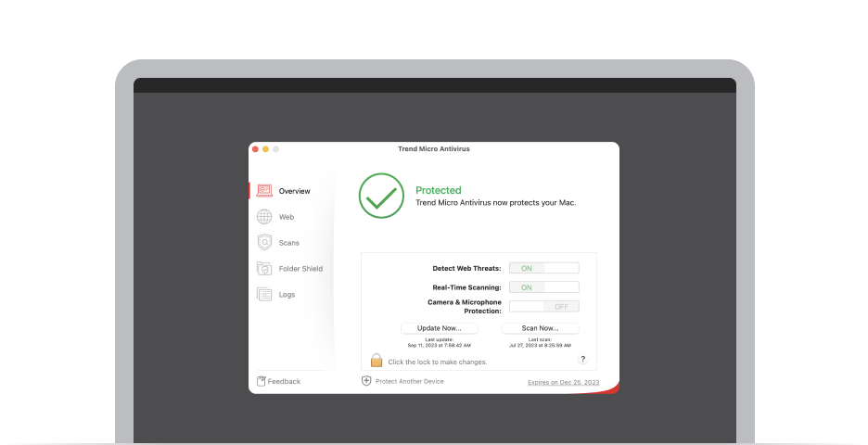Click the 'Trend Micro Antivirus' window title
Viewport: 868px width, 445px height.
[433, 149]
